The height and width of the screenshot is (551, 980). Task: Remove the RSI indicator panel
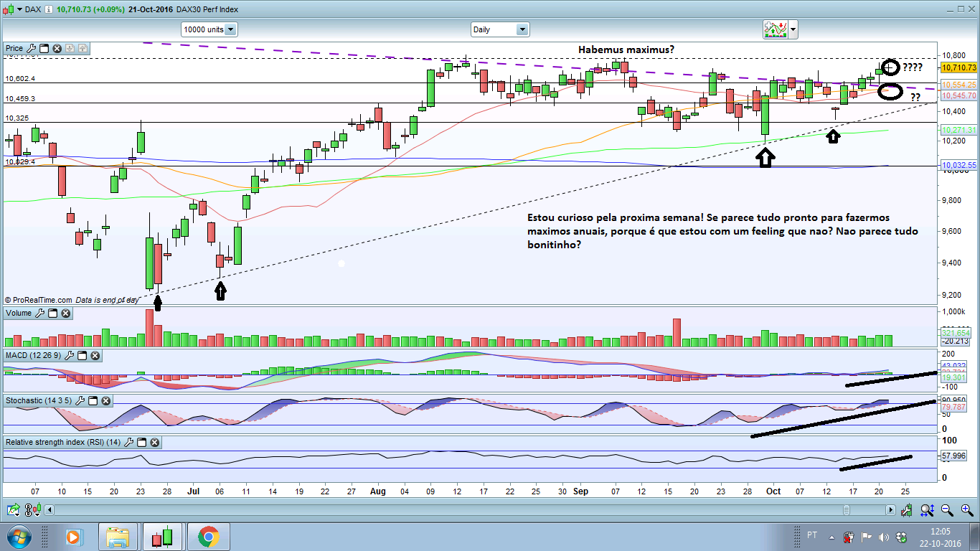pos(154,443)
